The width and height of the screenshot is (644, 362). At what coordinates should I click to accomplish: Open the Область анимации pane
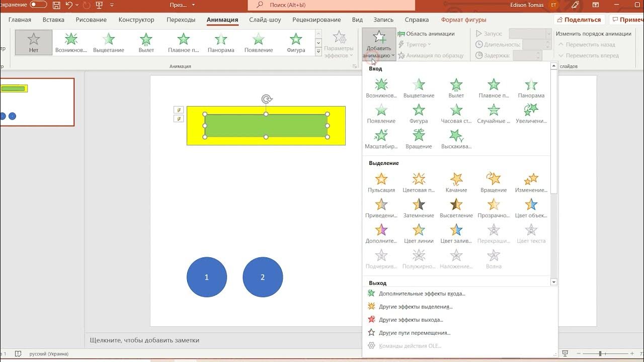tap(426, 34)
